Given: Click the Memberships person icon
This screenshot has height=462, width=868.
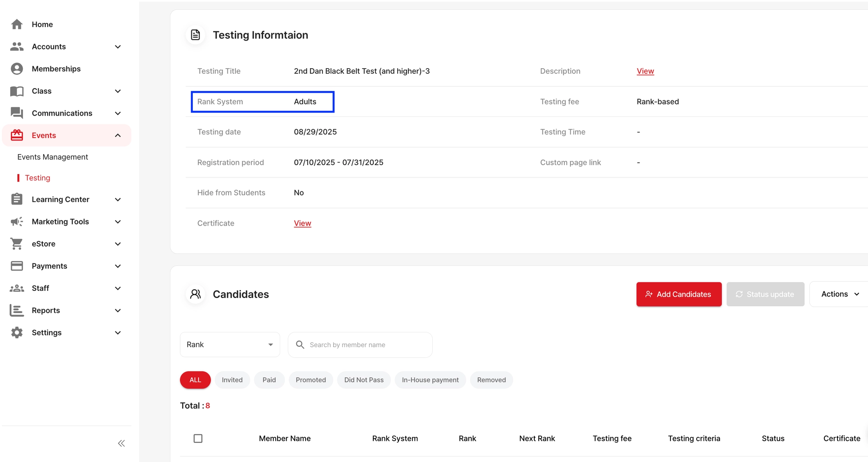Looking at the screenshot, I should [x=17, y=69].
